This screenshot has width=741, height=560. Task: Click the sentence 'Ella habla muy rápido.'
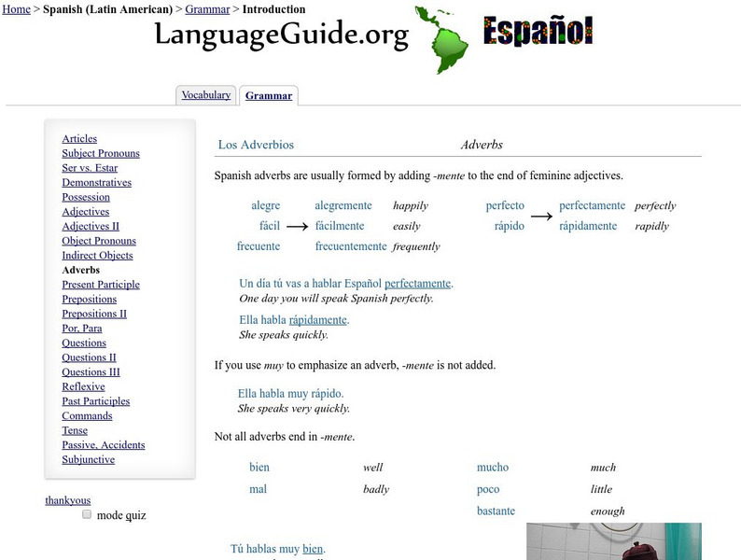click(290, 394)
